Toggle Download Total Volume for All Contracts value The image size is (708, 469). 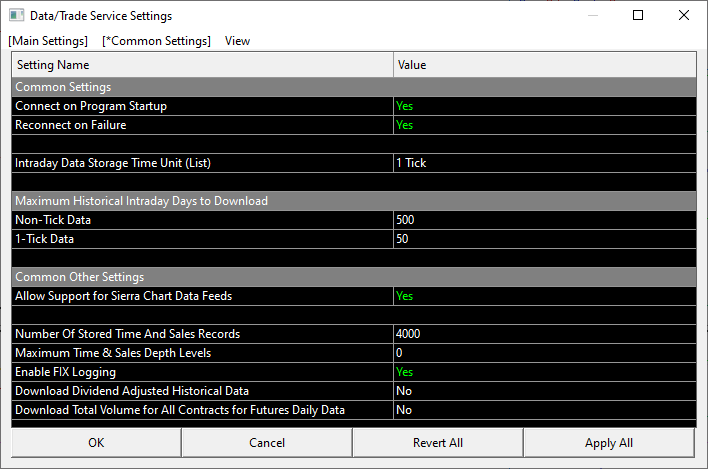(x=545, y=410)
